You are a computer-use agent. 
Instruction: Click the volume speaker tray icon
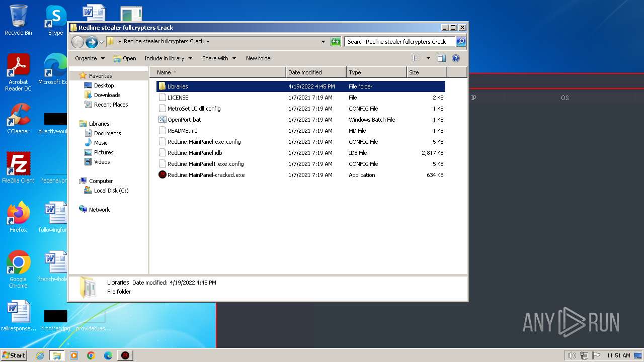572,355
